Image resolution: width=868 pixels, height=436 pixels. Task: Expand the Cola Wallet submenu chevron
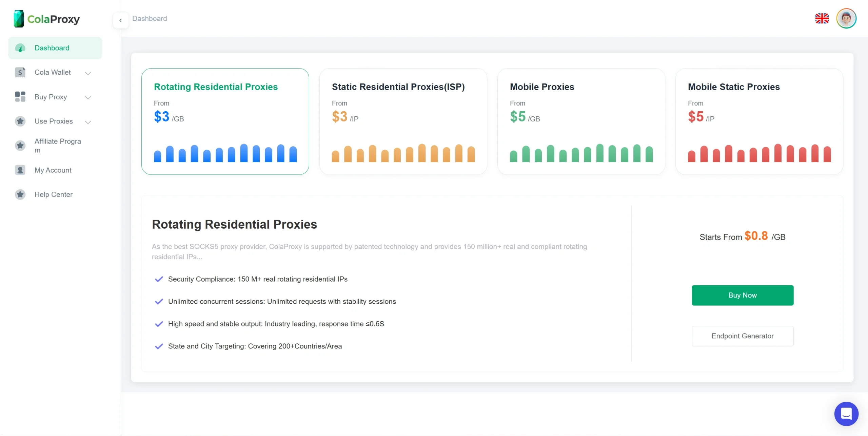click(x=88, y=73)
